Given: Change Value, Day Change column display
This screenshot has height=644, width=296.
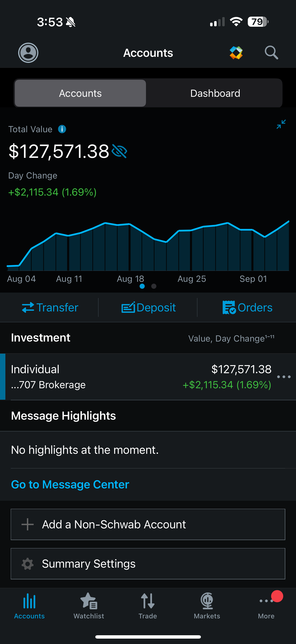Looking at the screenshot, I should [231, 338].
